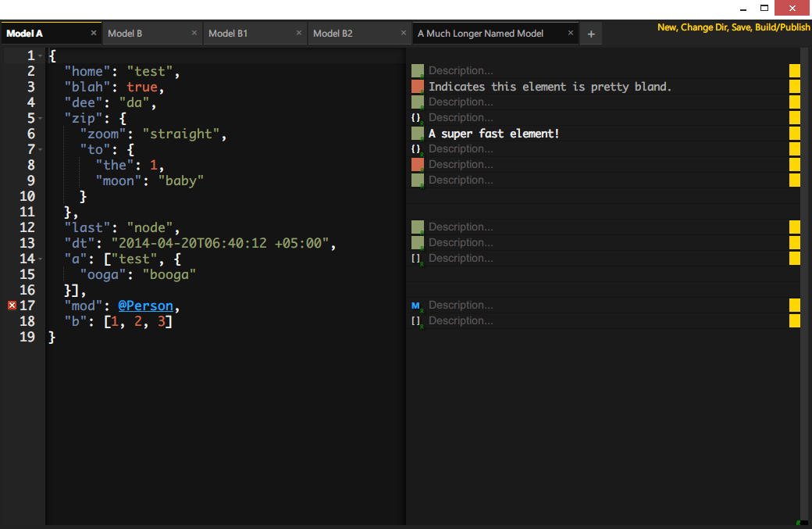Image resolution: width=812 pixels, height=529 pixels.
Task: Toggle yellow marker beside 'Indicates this element is pretty bland.'
Action: pyautogui.click(x=794, y=87)
